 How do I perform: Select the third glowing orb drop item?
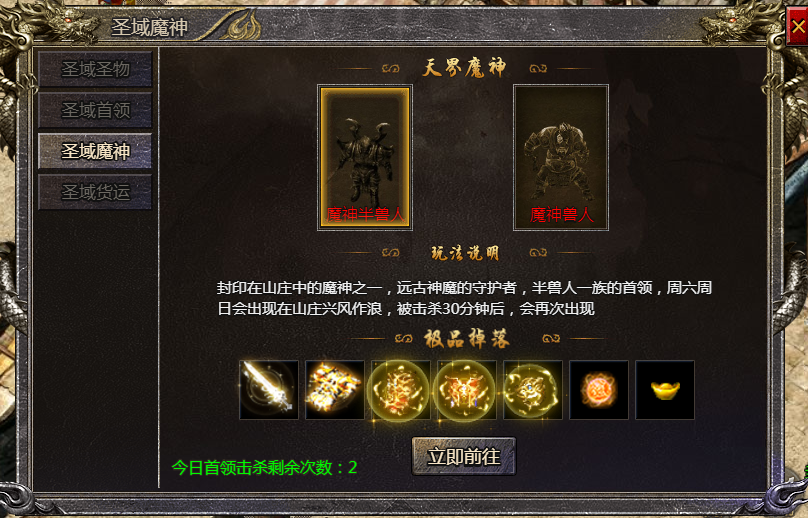coord(533,390)
